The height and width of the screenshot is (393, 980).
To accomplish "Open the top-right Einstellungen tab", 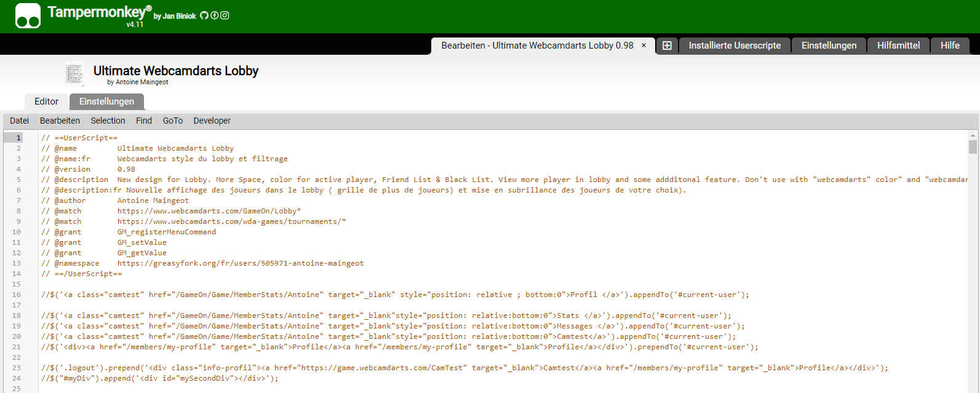I will (829, 46).
